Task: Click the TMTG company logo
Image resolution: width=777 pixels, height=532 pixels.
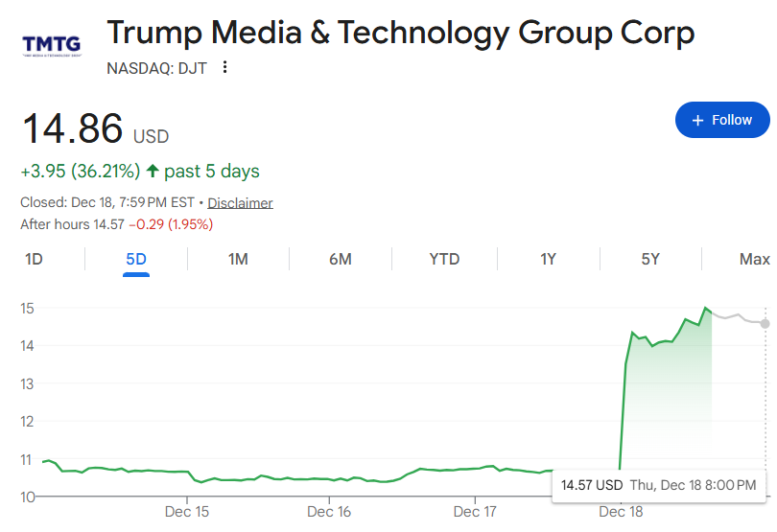Action: tap(51, 45)
